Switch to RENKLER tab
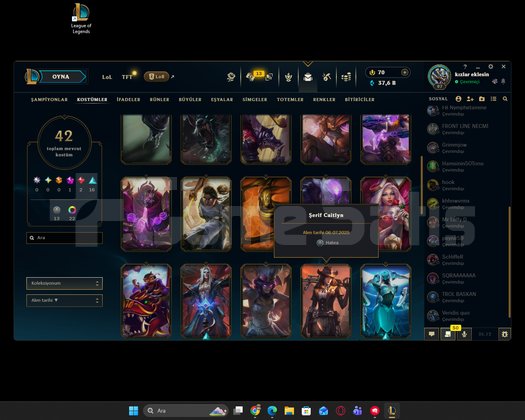The height and width of the screenshot is (420, 525). (x=324, y=99)
